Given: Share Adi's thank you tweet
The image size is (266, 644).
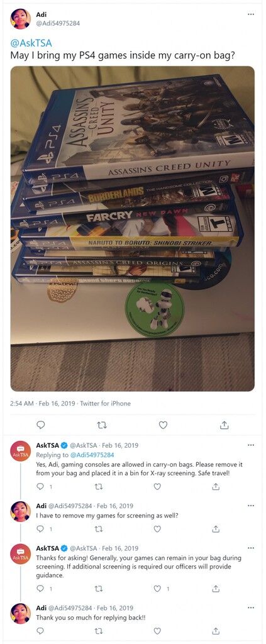Looking at the screenshot, I should 216,630.
